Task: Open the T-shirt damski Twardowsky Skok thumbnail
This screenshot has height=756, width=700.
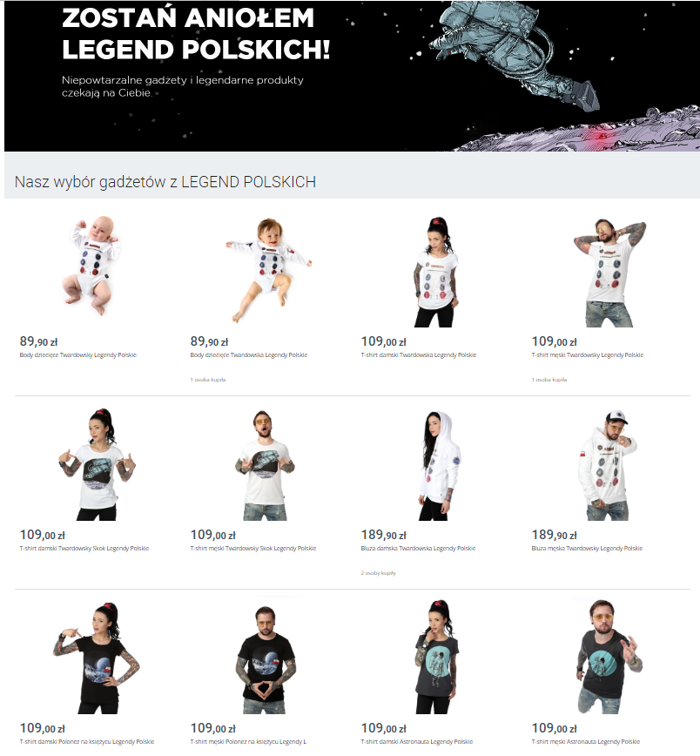Action: tap(97, 465)
